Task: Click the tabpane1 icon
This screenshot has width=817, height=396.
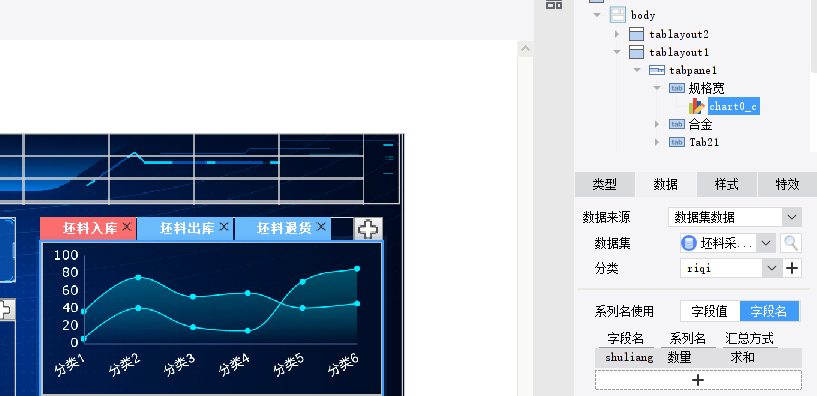Action: 657,70
